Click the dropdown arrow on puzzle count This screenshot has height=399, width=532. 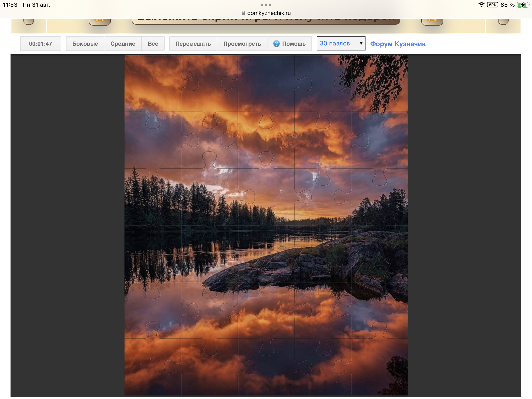[361, 43]
